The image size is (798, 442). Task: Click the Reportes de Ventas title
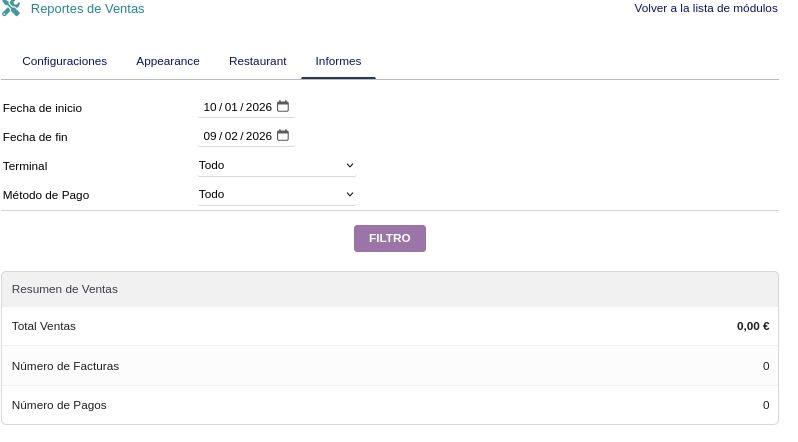pyautogui.click(x=87, y=9)
